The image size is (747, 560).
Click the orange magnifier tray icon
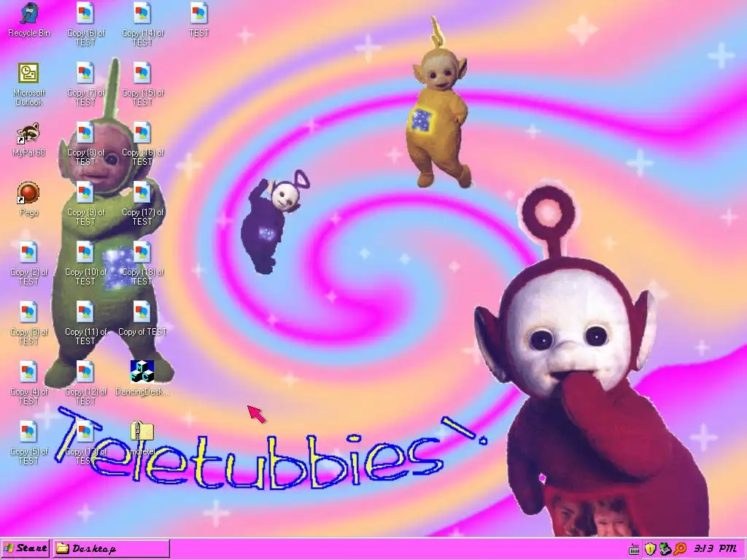pyautogui.click(x=680, y=549)
